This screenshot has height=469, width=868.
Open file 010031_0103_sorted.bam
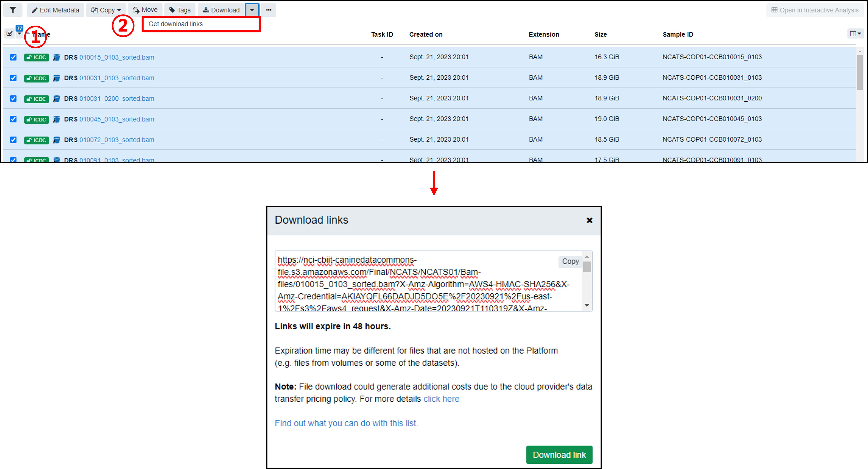117,78
